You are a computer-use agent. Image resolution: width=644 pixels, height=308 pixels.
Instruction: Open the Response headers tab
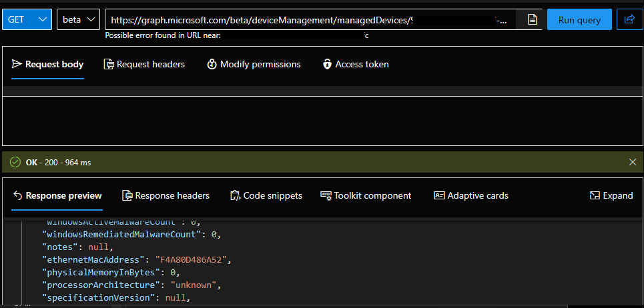click(x=166, y=195)
